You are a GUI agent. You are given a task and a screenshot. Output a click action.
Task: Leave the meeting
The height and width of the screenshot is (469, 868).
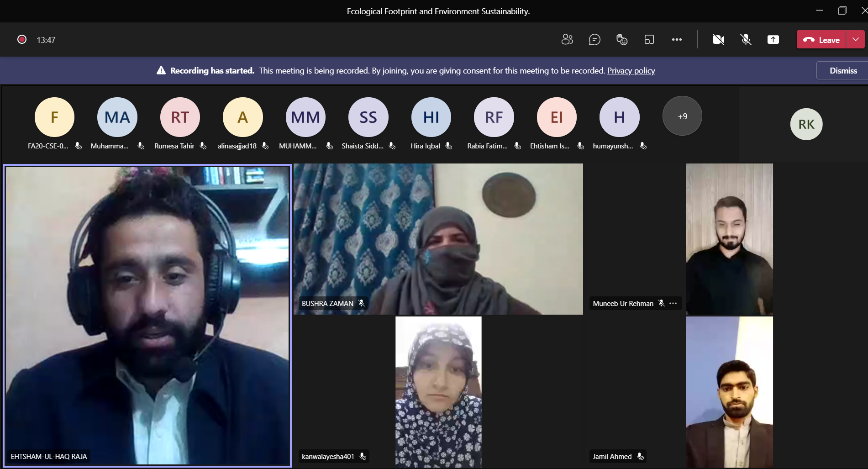point(822,40)
